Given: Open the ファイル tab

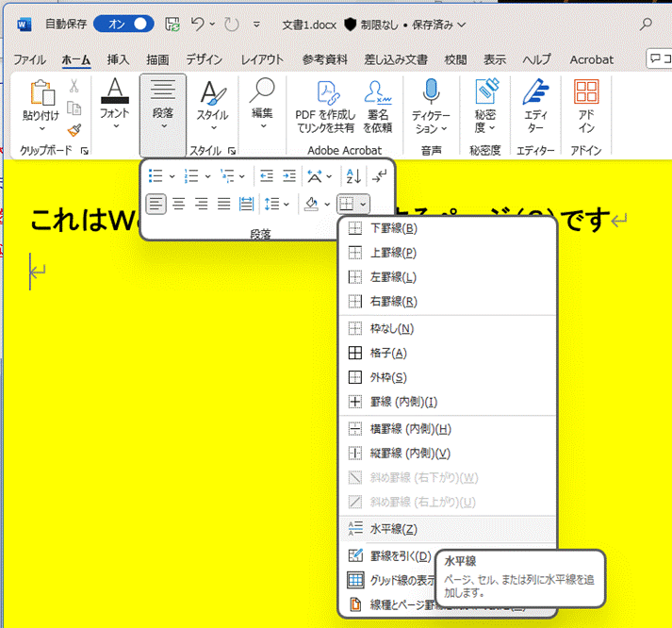Looking at the screenshot, I should 29,59.
